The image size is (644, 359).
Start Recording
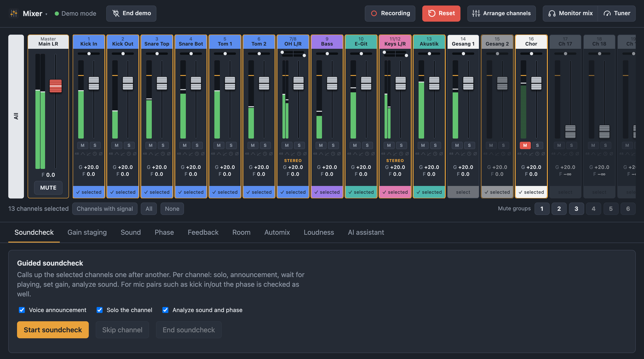coord(390,13)
